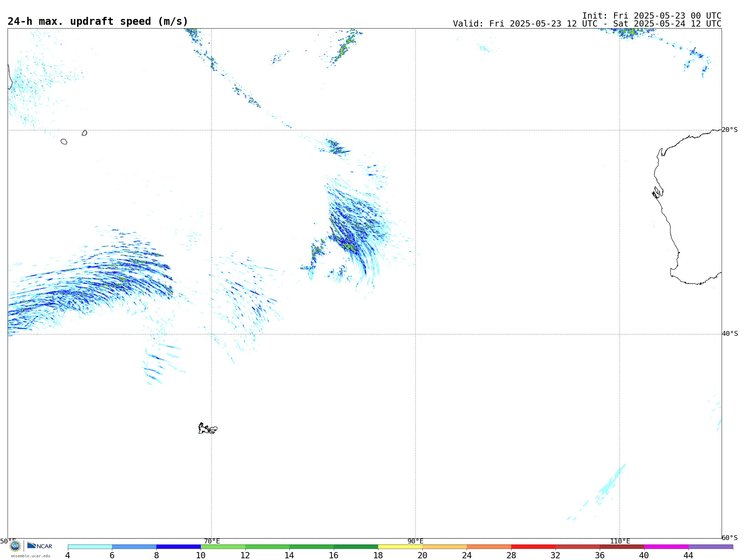Click the Kerguelen Islands outline near 70°E
This screenshot has height=560, width=744.
(208, 428)
